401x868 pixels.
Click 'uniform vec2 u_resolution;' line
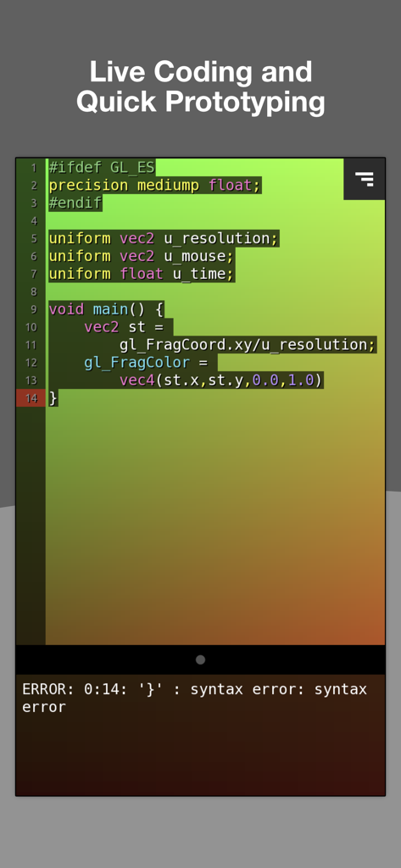pos(164,238)
